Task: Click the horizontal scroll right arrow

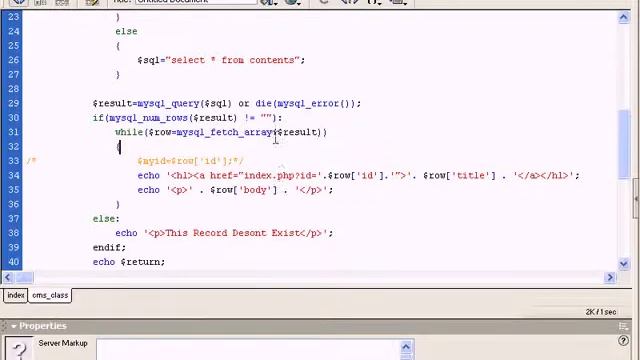Action: pos(610,278)
